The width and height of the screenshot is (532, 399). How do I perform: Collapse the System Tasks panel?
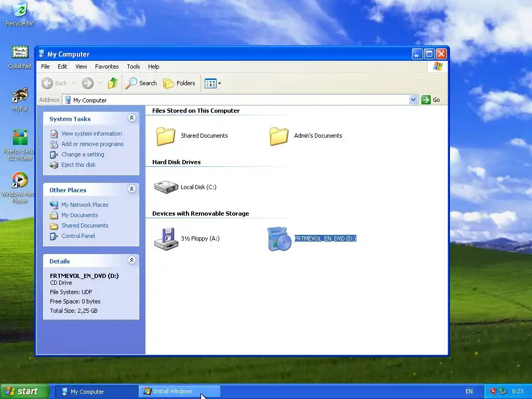click(131, 118)
